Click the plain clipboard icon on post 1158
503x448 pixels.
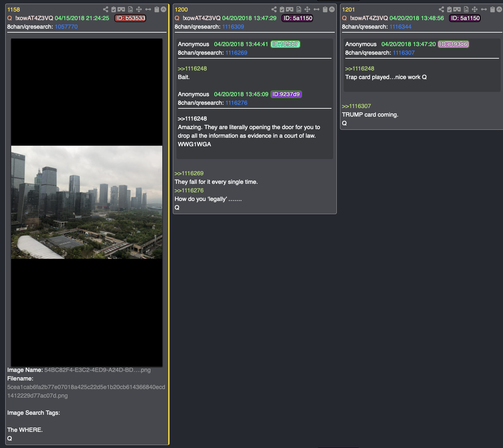[157, 10]
